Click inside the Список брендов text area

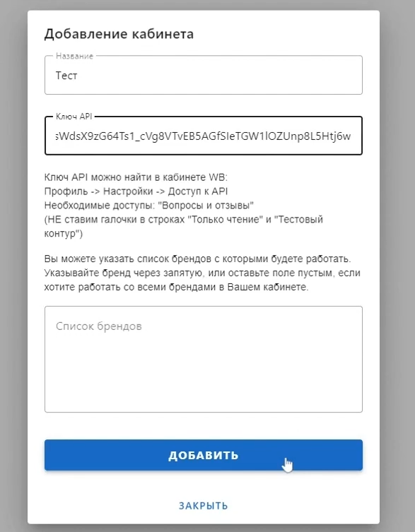[204, 360]
